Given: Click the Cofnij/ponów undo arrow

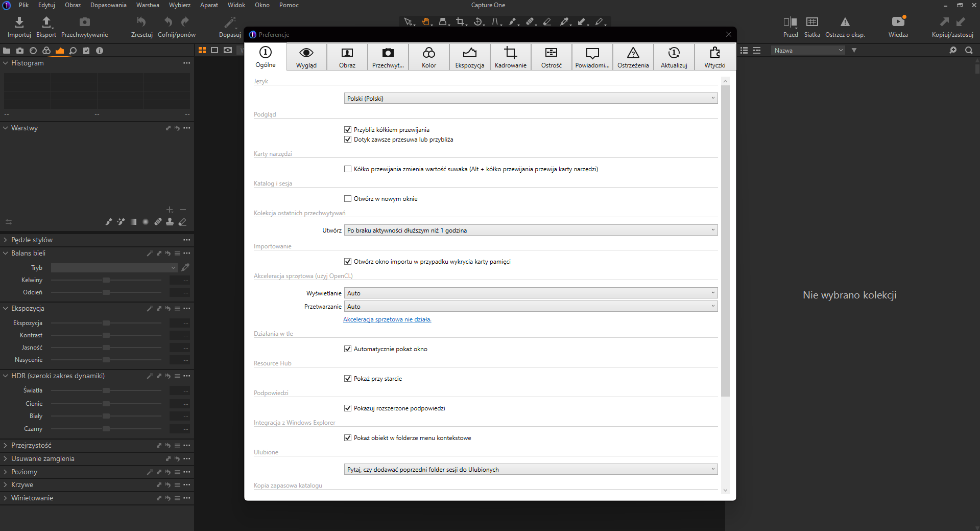Looking at the screenshot, I should point(168,21).
